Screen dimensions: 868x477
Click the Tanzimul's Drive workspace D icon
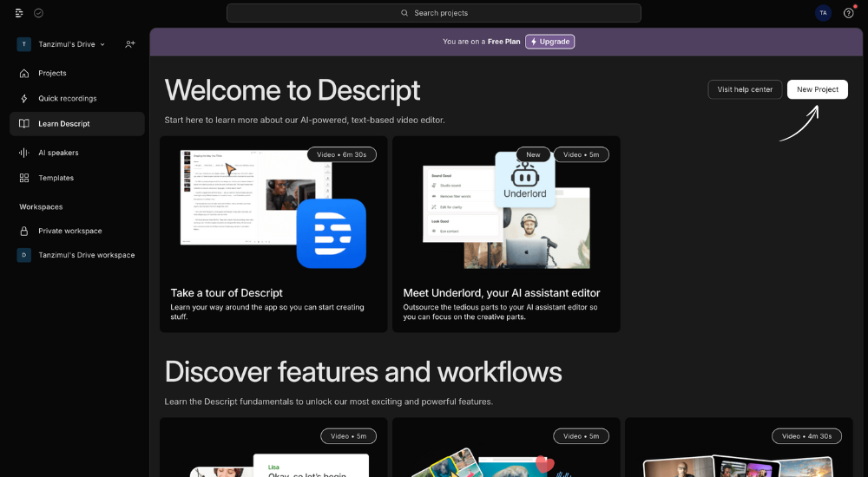23,255
